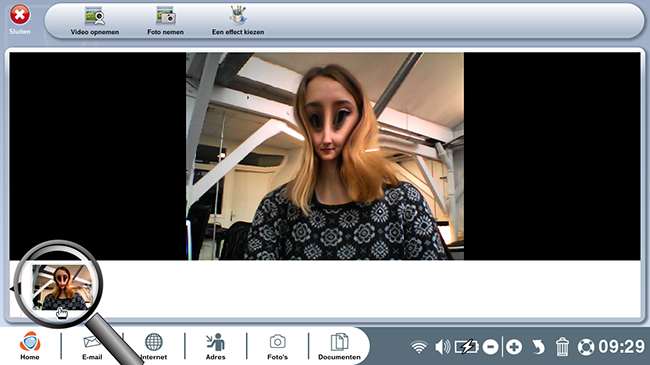Open Een effect kiezen tool

coord(238,21)
